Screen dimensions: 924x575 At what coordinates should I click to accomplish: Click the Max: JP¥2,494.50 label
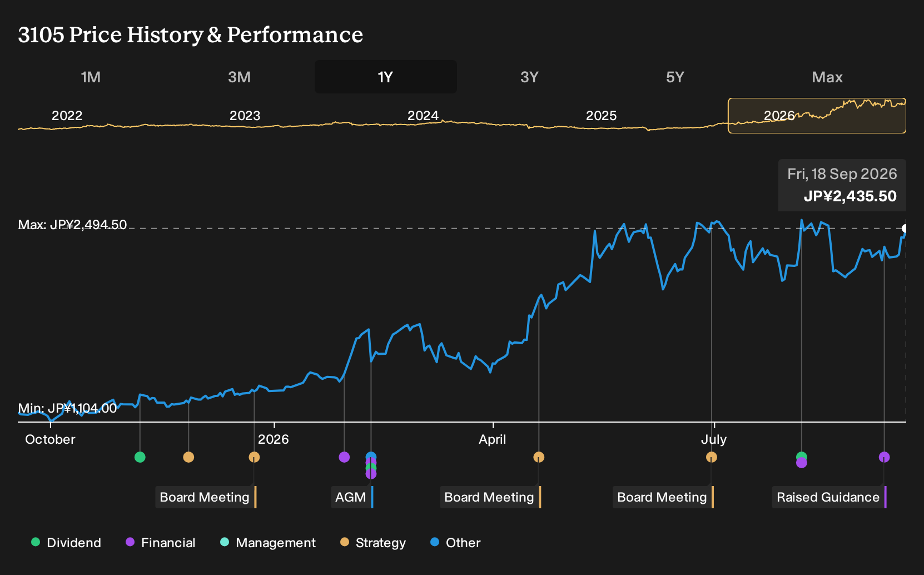point(73,225)
